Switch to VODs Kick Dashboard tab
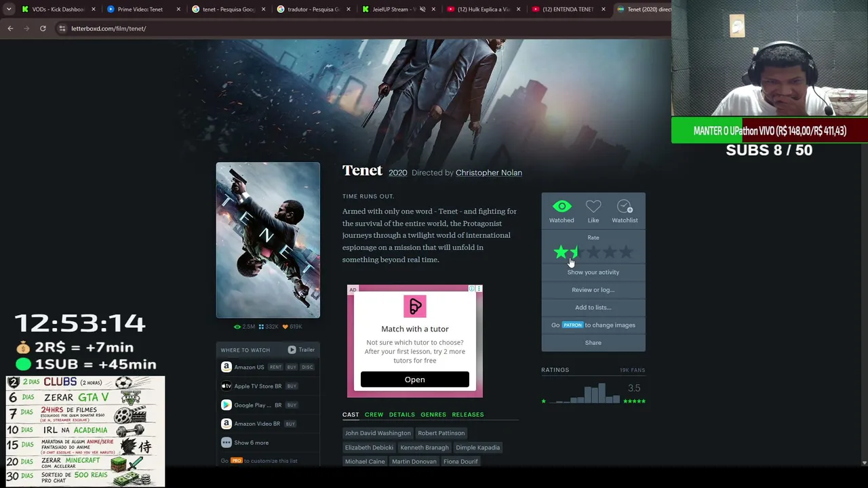This screenshot has width=868, height=488. tap(58, 9)
